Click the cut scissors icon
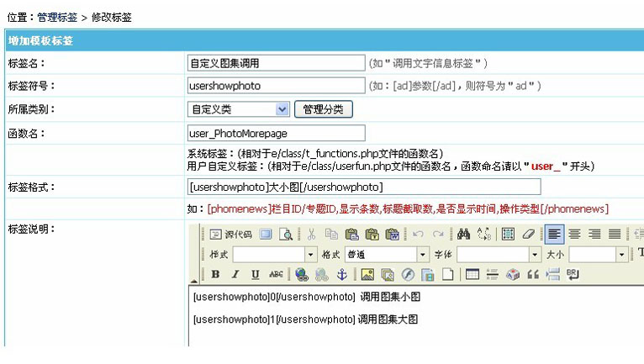644x364 pixels. pyautogui.click(x=311, y=235)
